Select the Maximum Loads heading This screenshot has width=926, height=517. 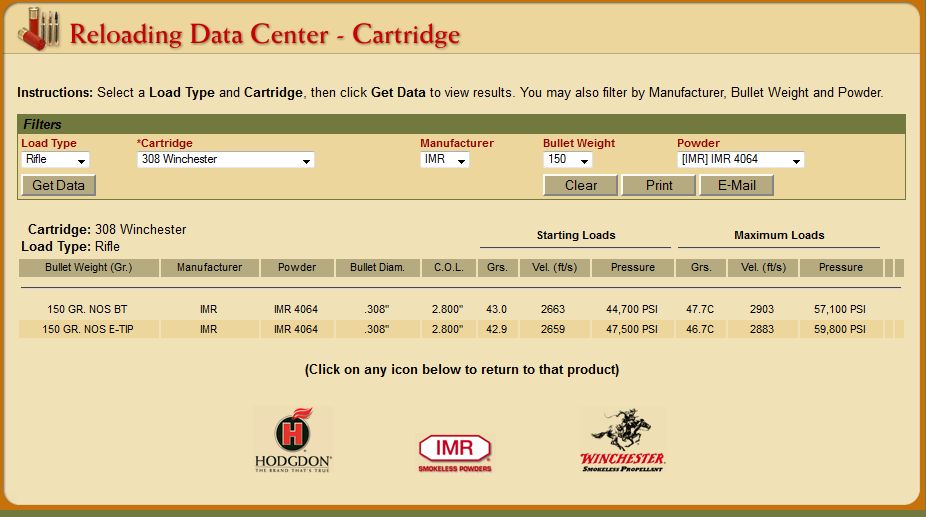779,235
